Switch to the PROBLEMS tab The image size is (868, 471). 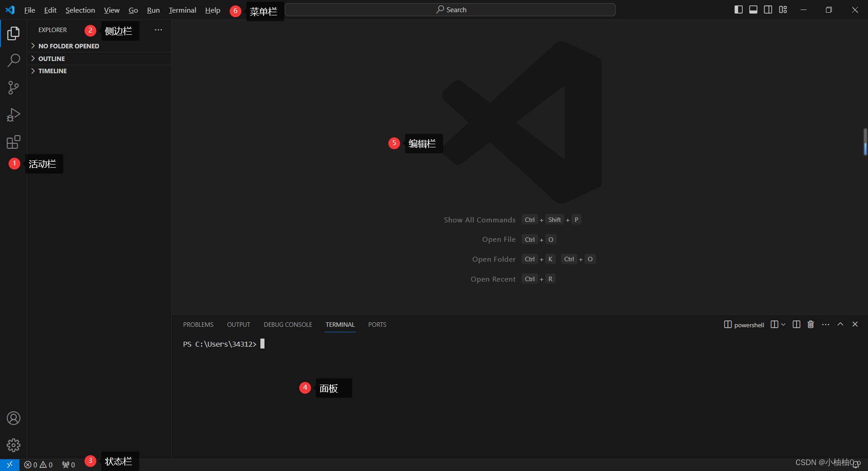click(x=198, y=325)
